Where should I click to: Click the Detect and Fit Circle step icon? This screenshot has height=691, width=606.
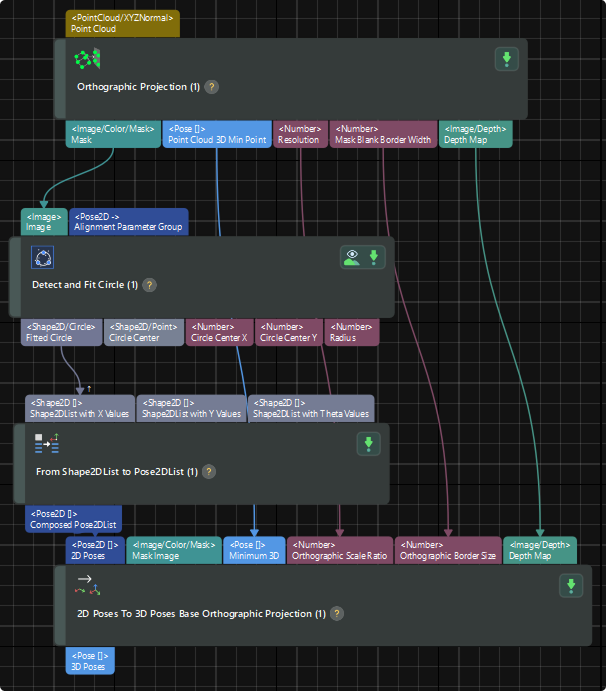pyautogui.click(x=43, y=257)
